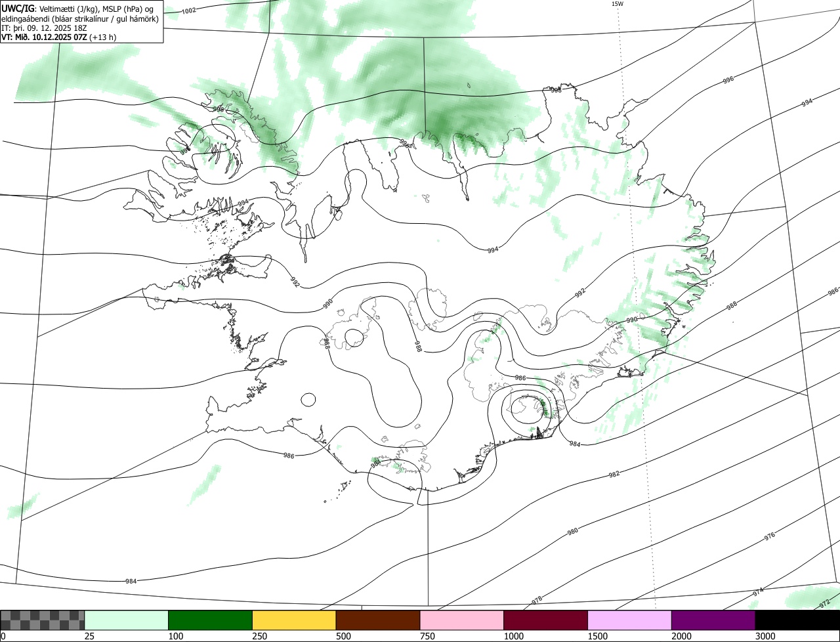Click the '974' isobar label
Screen dimensions: 840x642
[x=758, y=592]
